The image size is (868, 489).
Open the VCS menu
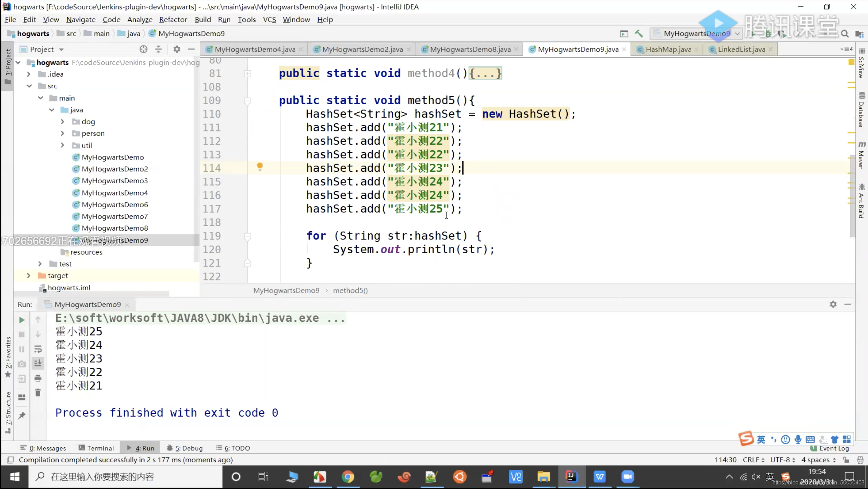pyautogui.click(x=269, y=20)
